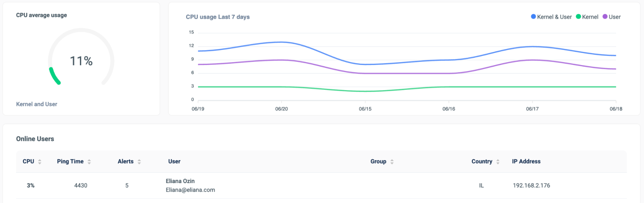Click the IP Address column header

pos(526,161)
